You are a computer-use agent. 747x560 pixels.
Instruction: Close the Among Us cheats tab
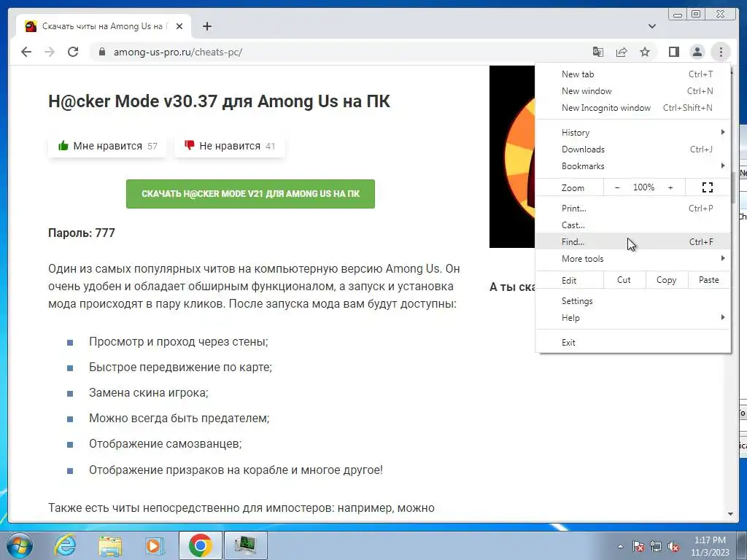tap(179, 27)
